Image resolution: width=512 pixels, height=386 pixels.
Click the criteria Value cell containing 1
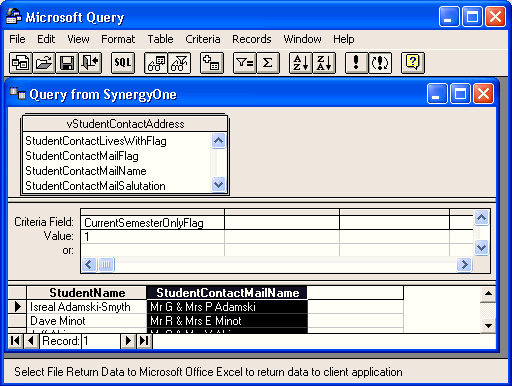tap(152, 237)
